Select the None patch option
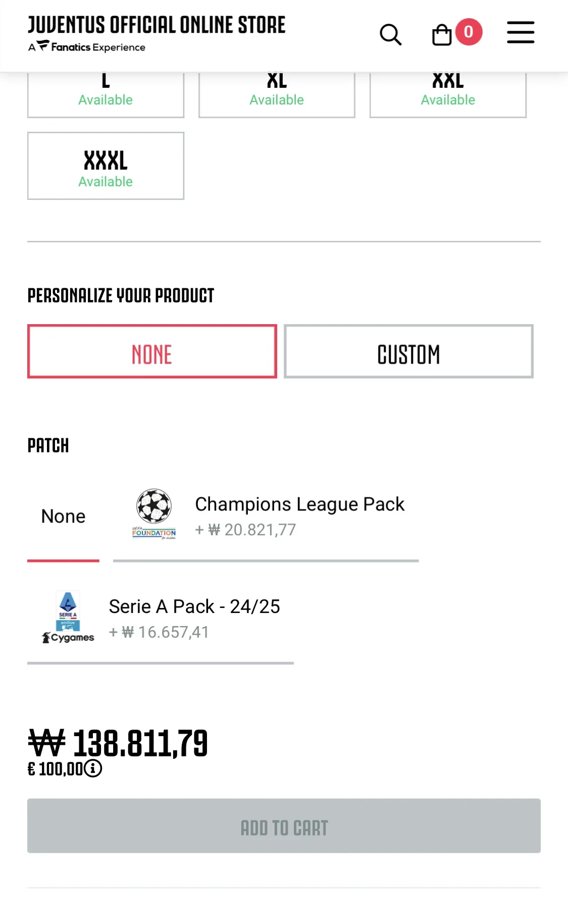This screenshot has width=568, height=924. click(63, 517)
